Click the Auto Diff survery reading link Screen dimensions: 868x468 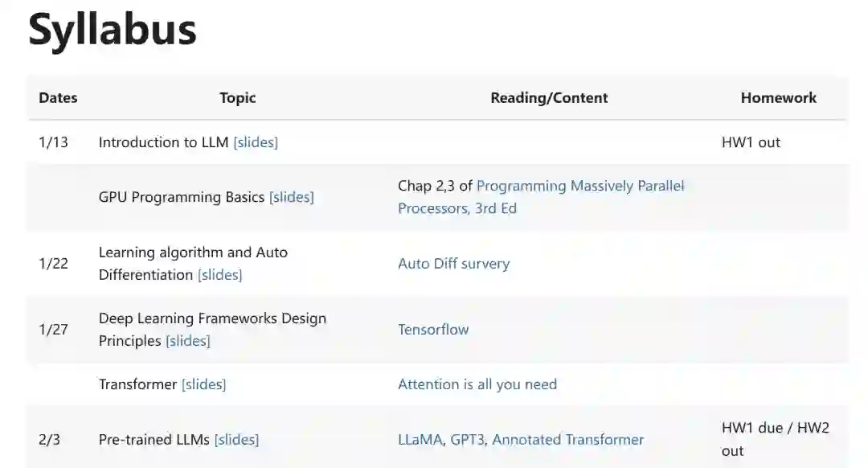coord(453,264)
